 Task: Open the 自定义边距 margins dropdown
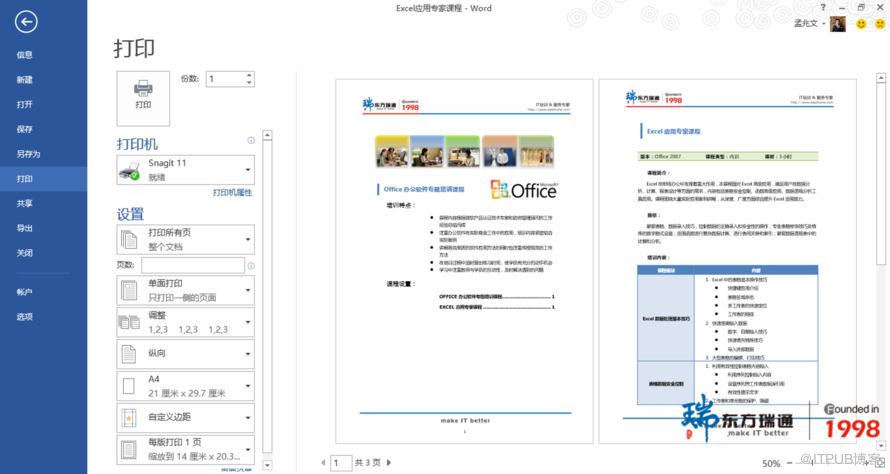click(186, 418)
